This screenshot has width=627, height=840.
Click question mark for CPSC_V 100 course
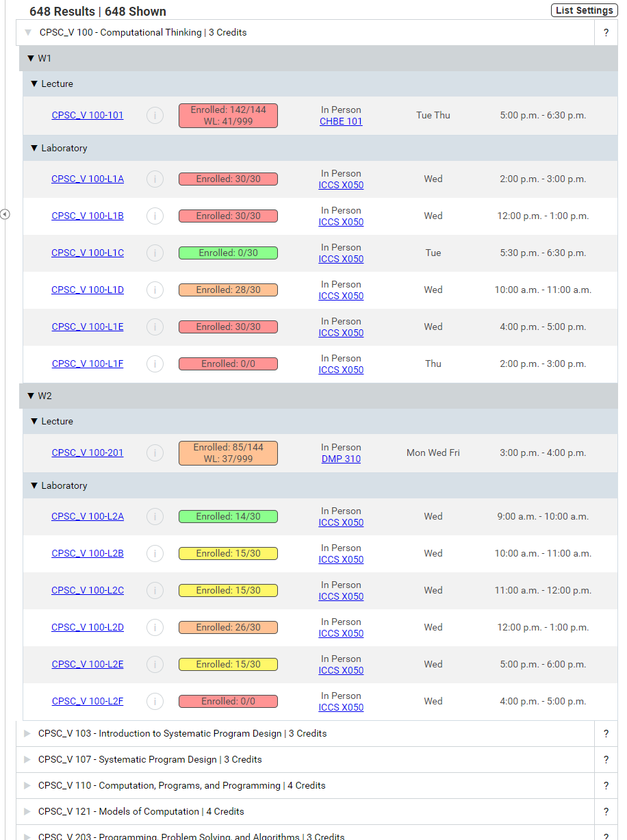tap(606, 33)
